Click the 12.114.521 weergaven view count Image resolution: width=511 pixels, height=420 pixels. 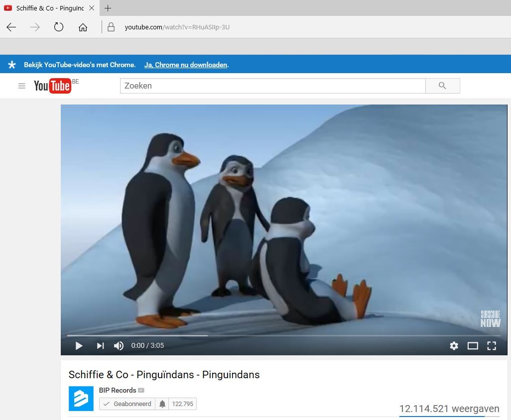point(449,408)
